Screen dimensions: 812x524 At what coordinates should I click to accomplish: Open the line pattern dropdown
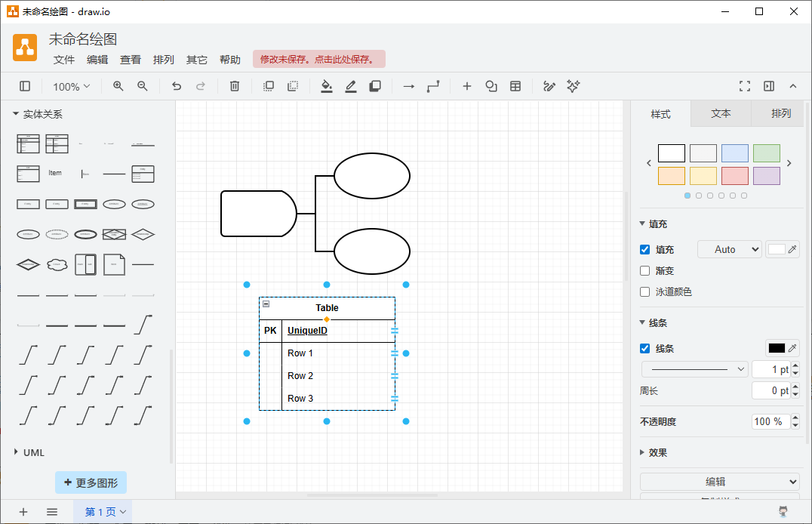(695, 369)
